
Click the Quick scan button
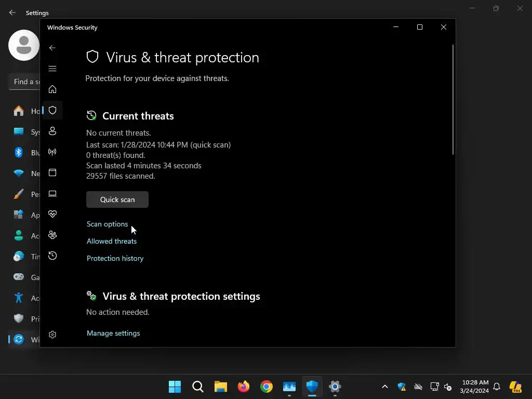pyautogui.click(x=117, y=199)
